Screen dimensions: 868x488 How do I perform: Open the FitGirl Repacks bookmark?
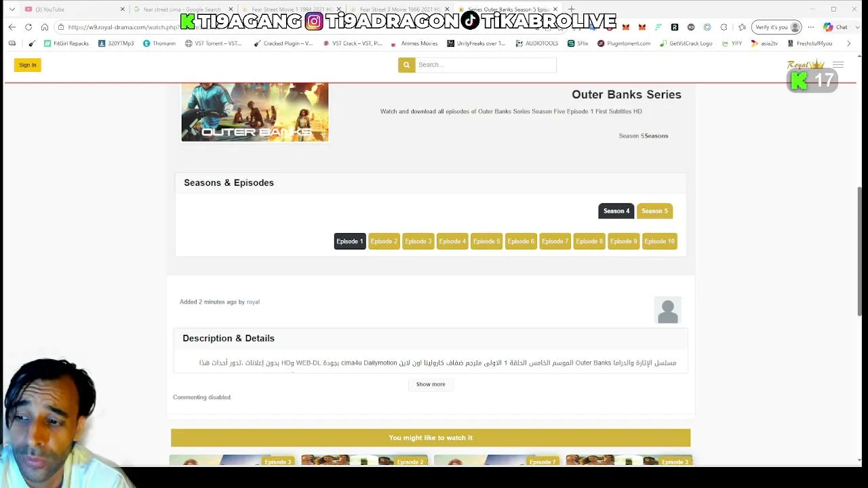point(66,43)
